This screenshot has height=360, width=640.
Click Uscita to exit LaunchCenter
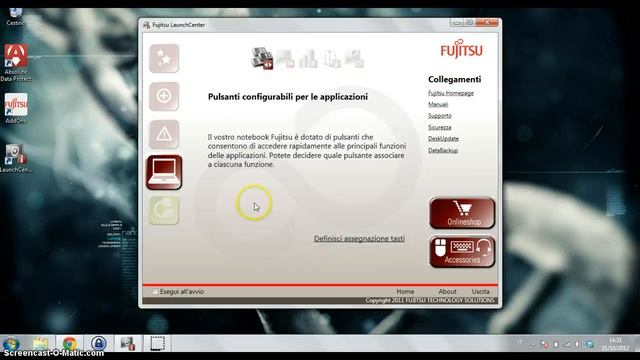(480, 291)
